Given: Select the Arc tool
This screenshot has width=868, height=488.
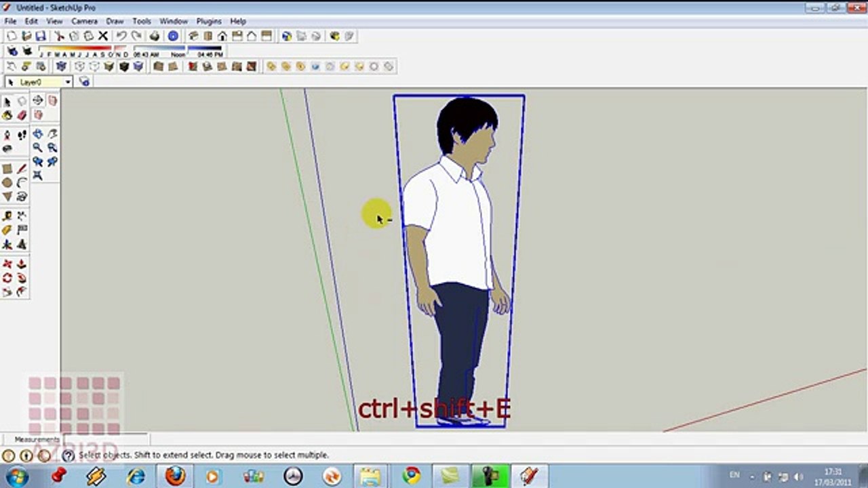Looking at the screenshot, I should [x=22, y=182].
